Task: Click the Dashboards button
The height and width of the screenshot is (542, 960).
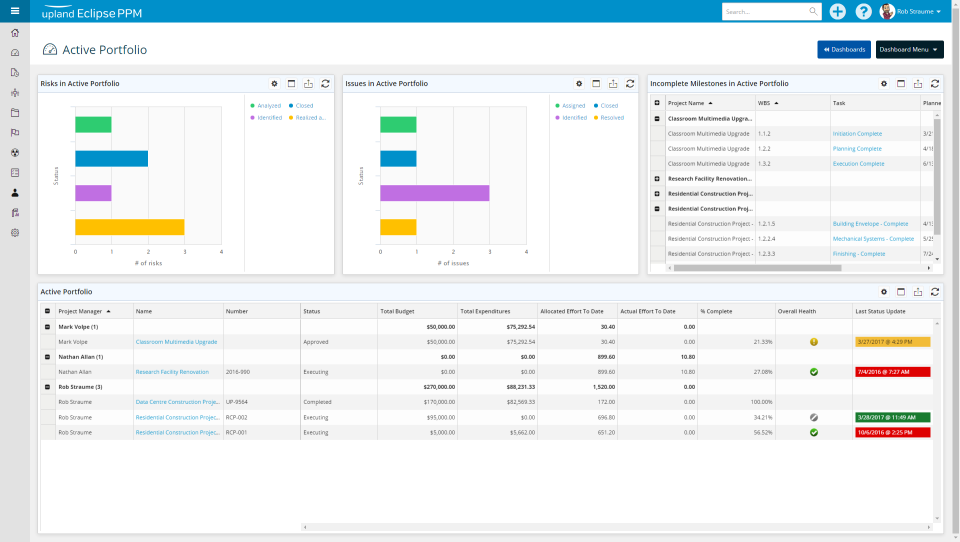Action: 843,49
